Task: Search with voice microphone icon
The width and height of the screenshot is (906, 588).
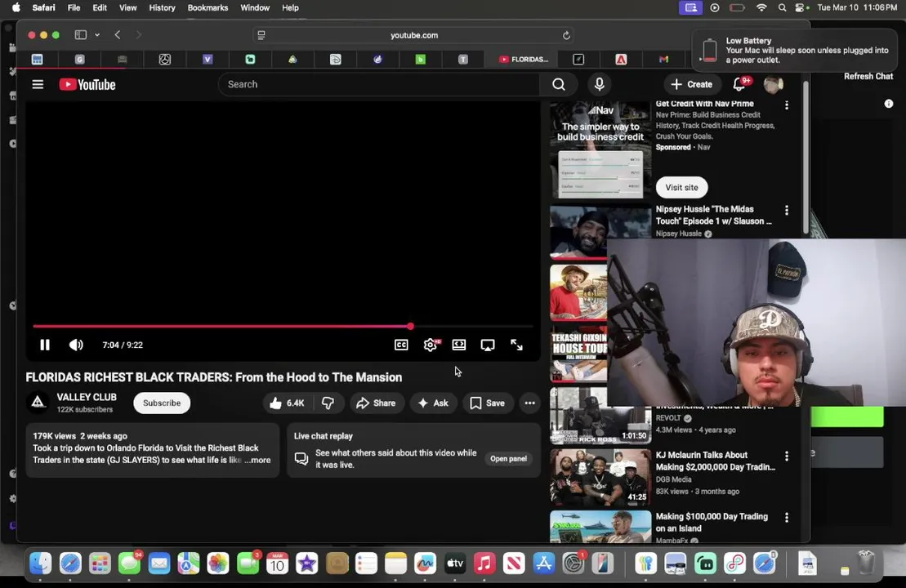Action: point(599,84)
